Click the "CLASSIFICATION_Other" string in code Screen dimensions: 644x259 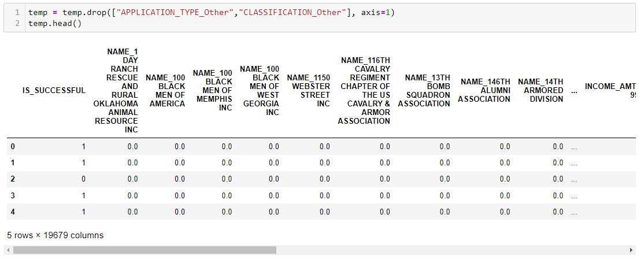click(x=292, y=12)
